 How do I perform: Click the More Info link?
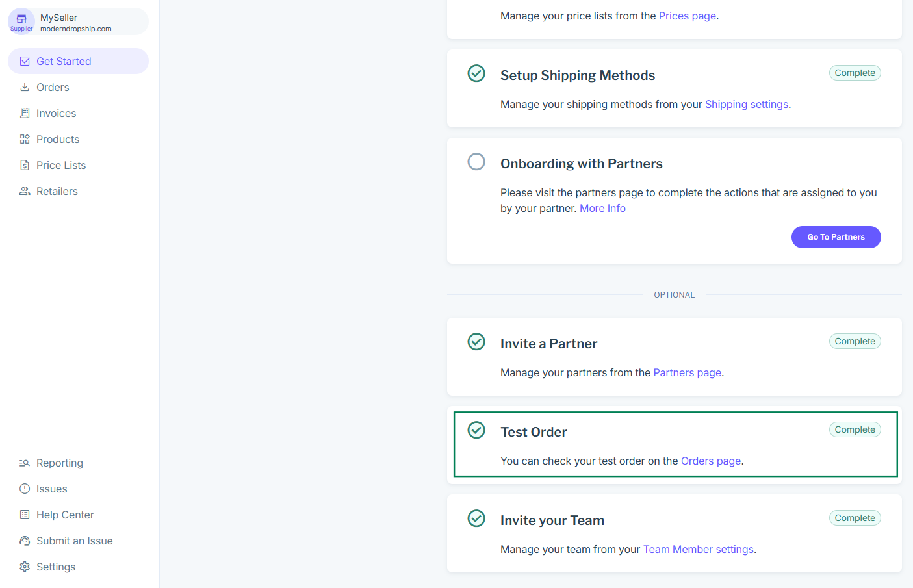coord(602,208)
